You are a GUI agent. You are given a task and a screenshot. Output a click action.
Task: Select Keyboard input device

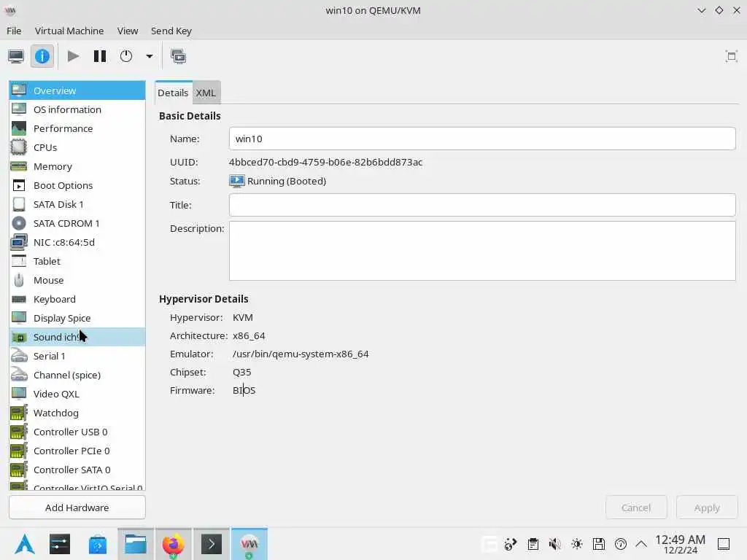pos(77,299)
